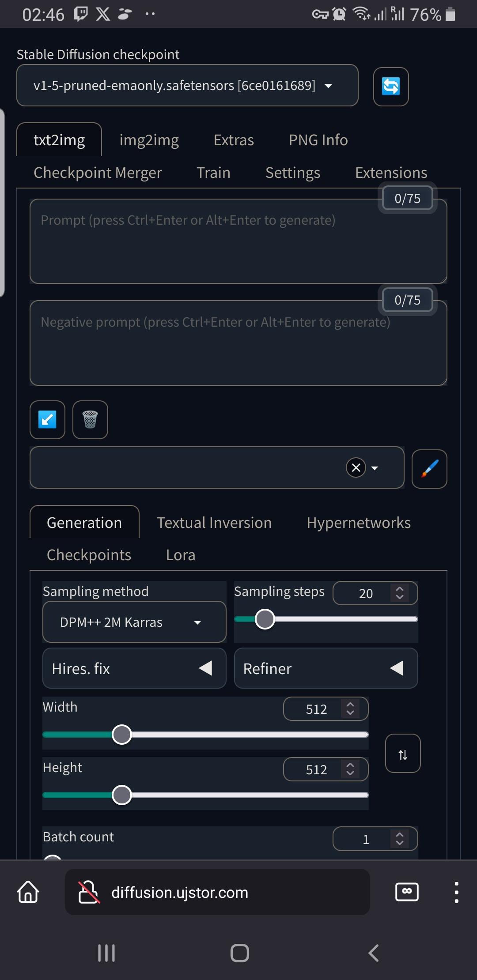Expand the Refiner section
The height and width of the screenshot is (980, 477).
(326, 668)
